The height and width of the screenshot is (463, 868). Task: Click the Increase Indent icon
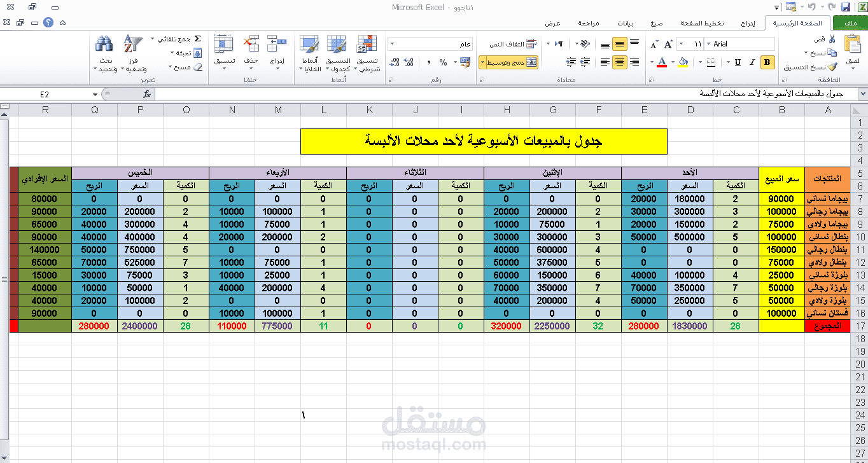pyautogui.click(x=571, y=62)
